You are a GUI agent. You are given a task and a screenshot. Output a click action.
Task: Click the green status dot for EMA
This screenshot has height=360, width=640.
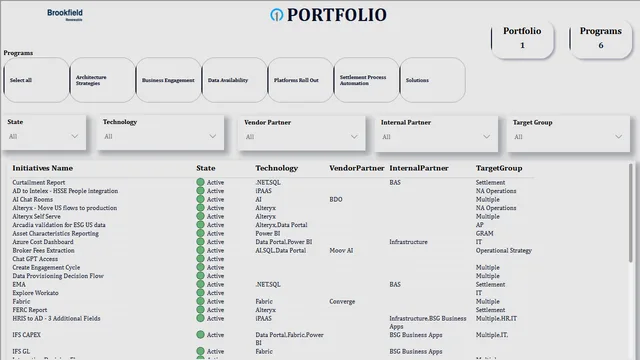coord(200,284)
